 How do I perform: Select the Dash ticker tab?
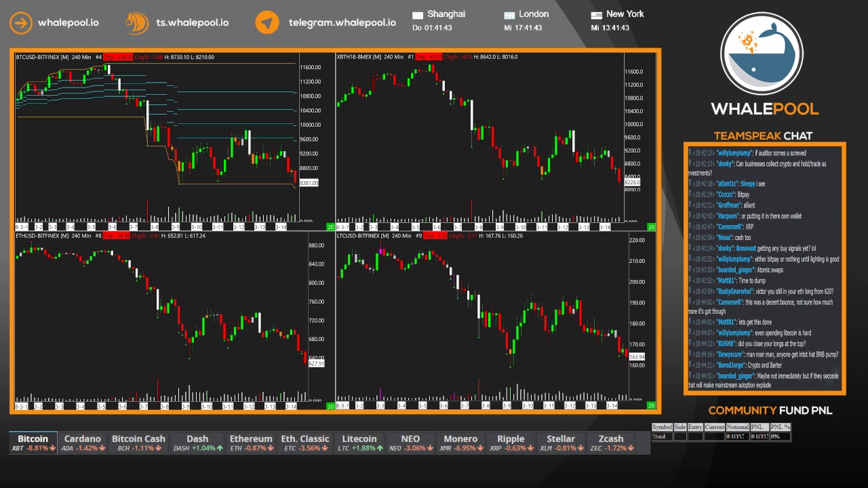(197, 443)
